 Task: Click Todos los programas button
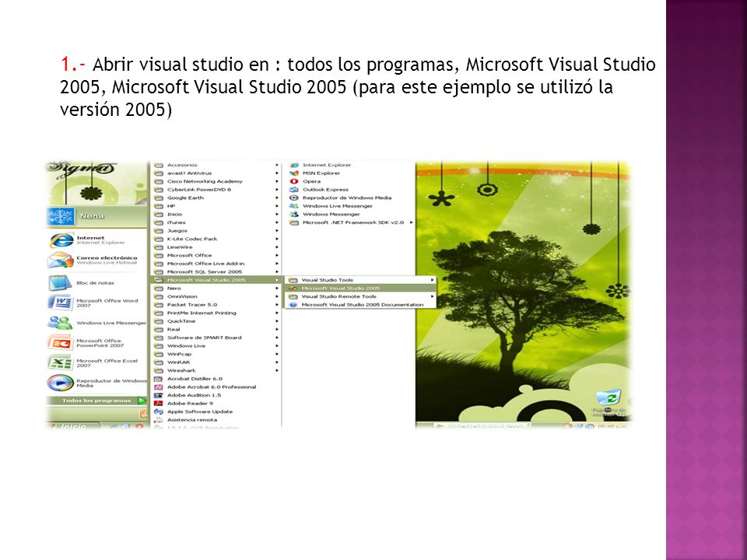[97, 401]
